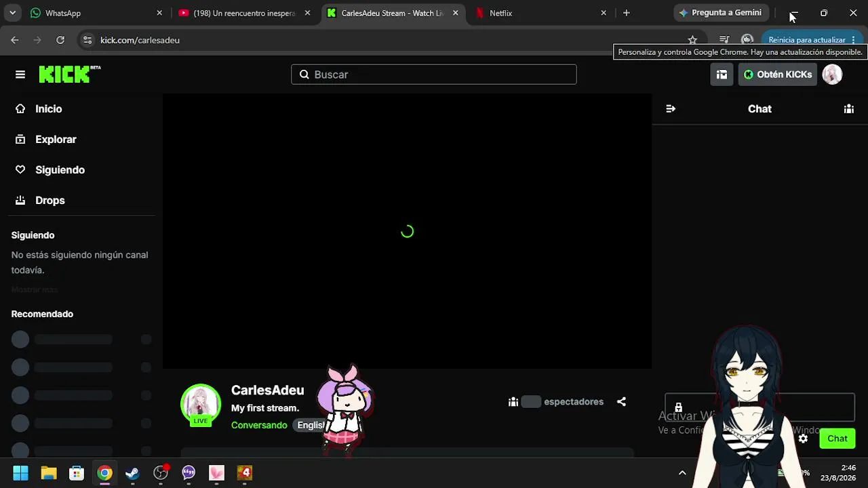Open the Kick user profile avatar menu

pyautogui.click(x=832, y=75)
